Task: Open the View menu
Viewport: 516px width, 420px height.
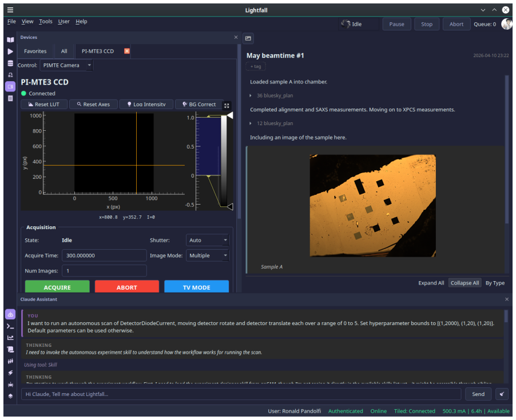Action: coord(27,21)
